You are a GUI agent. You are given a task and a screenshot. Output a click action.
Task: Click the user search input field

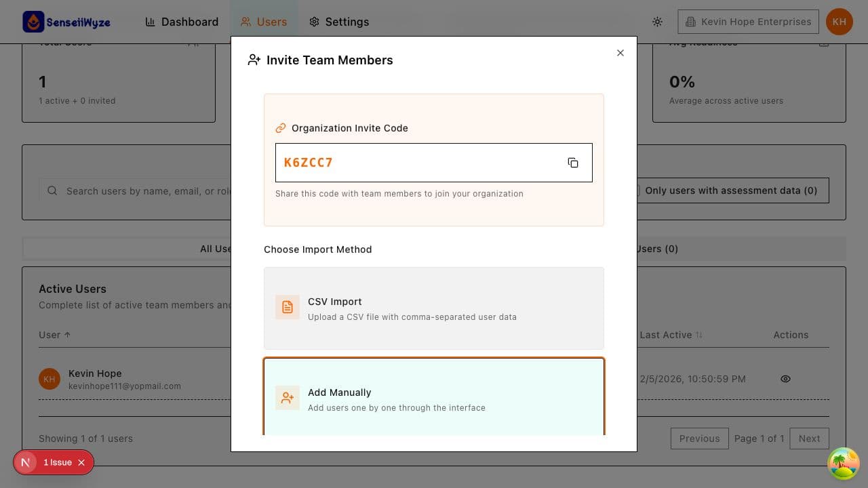pos(136,190)
